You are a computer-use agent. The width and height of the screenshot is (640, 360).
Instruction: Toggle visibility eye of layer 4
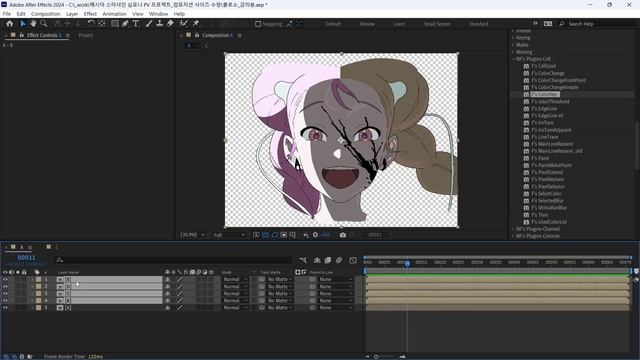coord(5,300)
